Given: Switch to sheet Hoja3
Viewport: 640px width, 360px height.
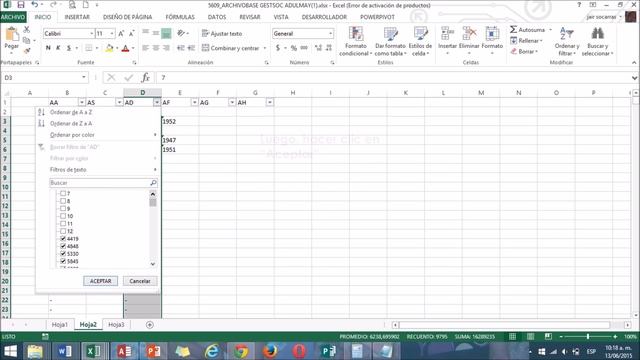Looking at the screenshot, I should (x=116, y=325).
